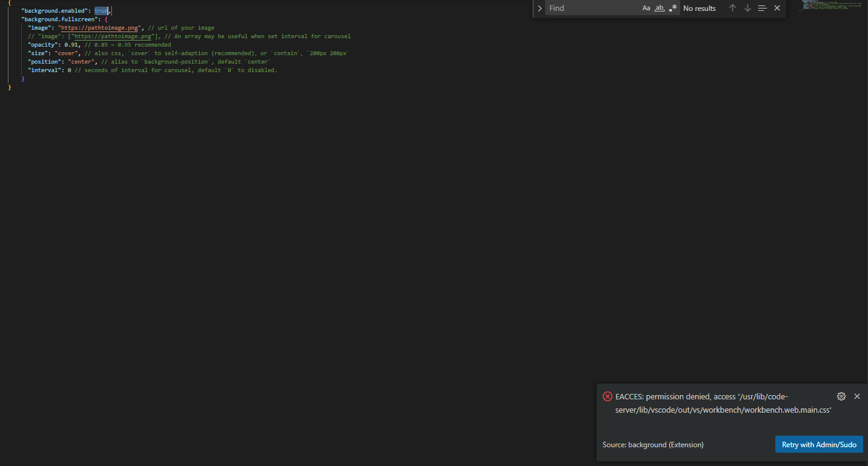Click the "seconds of interval for carousel" comment
The image size is (868, 466).
point(176,70)
